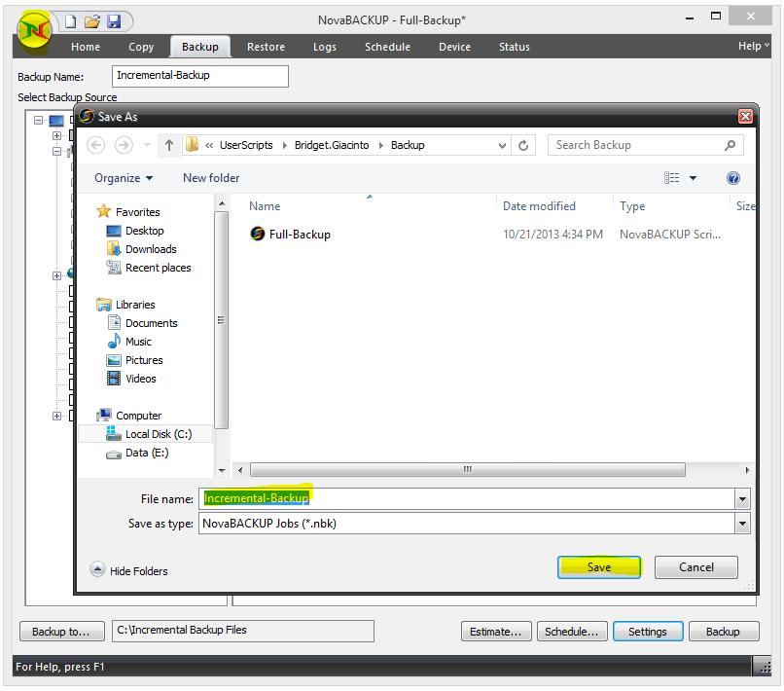Open the Save as type dropdown
This screenshot has height=691, width=784.
(742, 524)
